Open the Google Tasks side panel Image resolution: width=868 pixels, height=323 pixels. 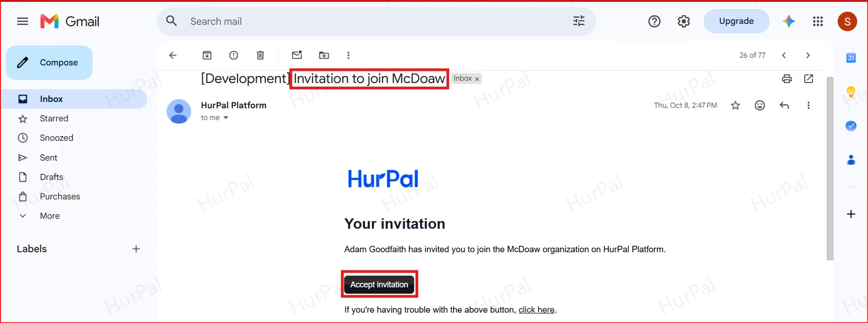point(851,126)
